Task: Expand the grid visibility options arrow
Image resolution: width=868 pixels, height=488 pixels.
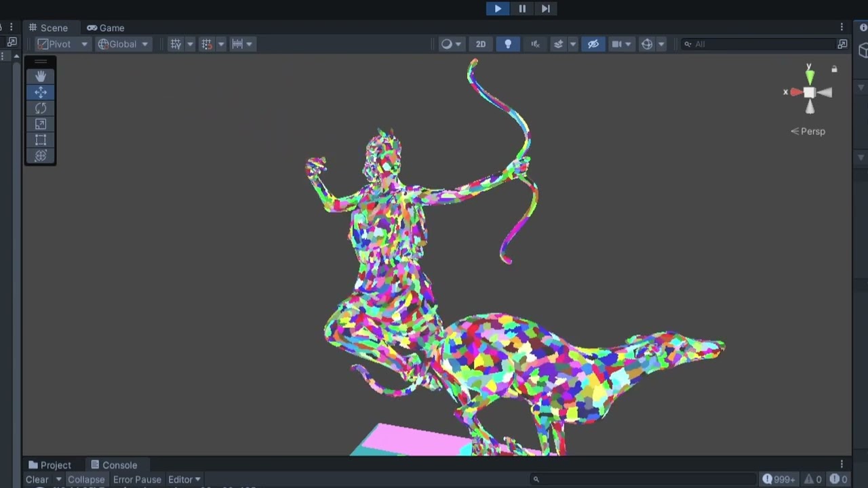Action: (190, 44)
